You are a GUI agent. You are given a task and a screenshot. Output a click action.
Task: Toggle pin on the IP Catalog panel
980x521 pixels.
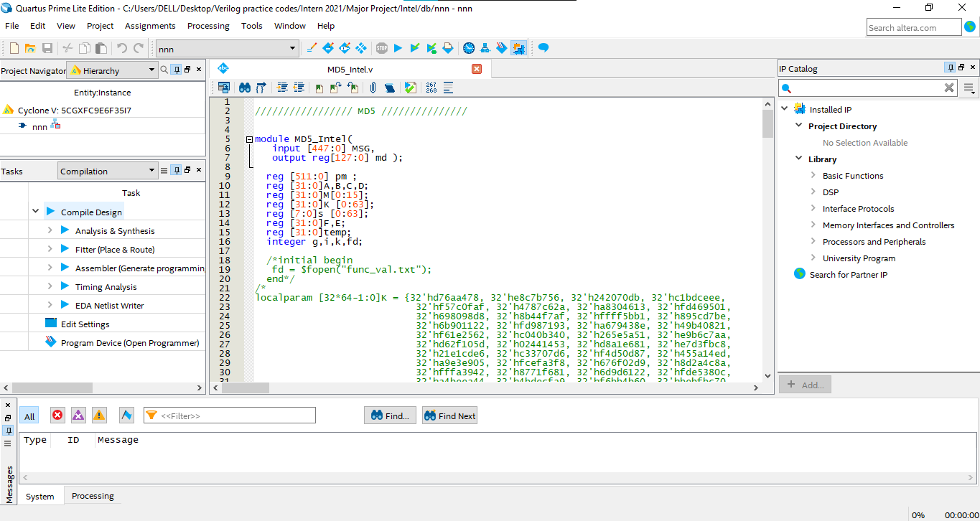(951, 68)
